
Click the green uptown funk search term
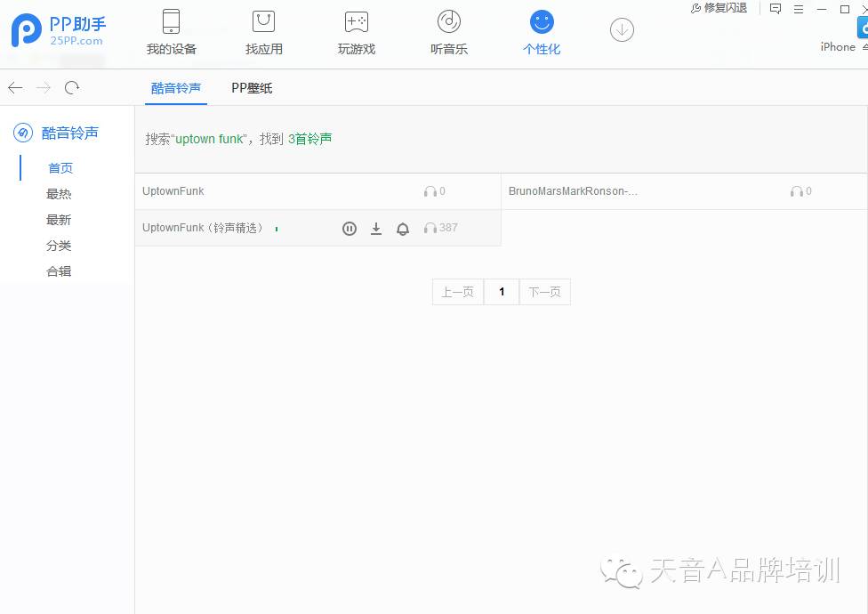209,139
